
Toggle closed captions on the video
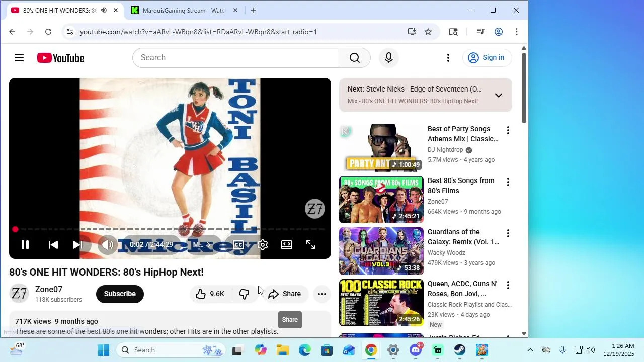tap(238, 245)
